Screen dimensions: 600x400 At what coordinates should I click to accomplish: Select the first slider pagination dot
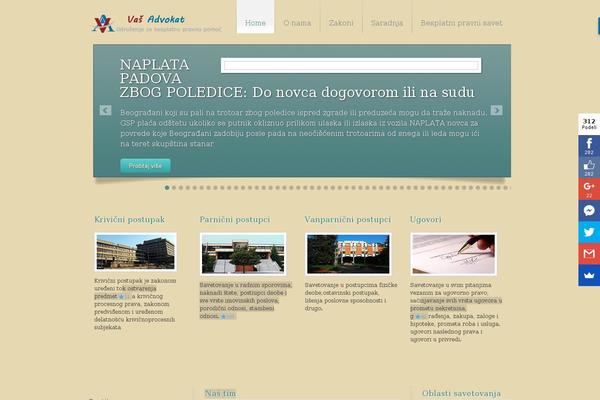point(167,188)
